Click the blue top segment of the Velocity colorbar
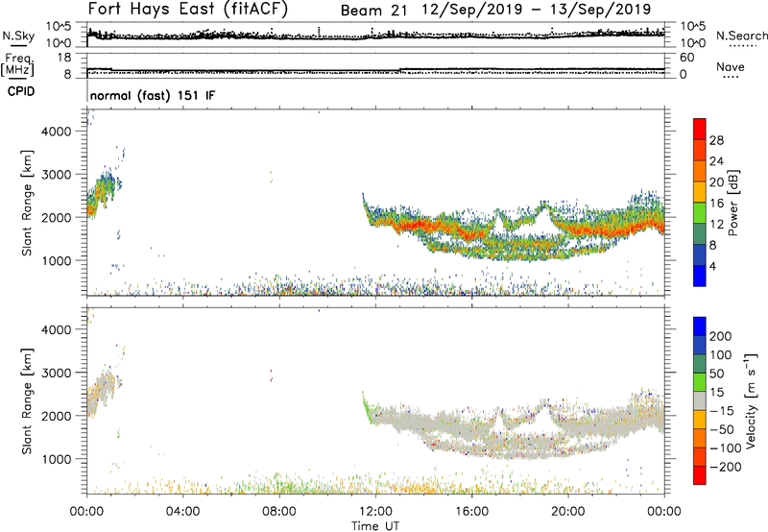Viewport: 768px width, 532px height. tap(700, 326)
